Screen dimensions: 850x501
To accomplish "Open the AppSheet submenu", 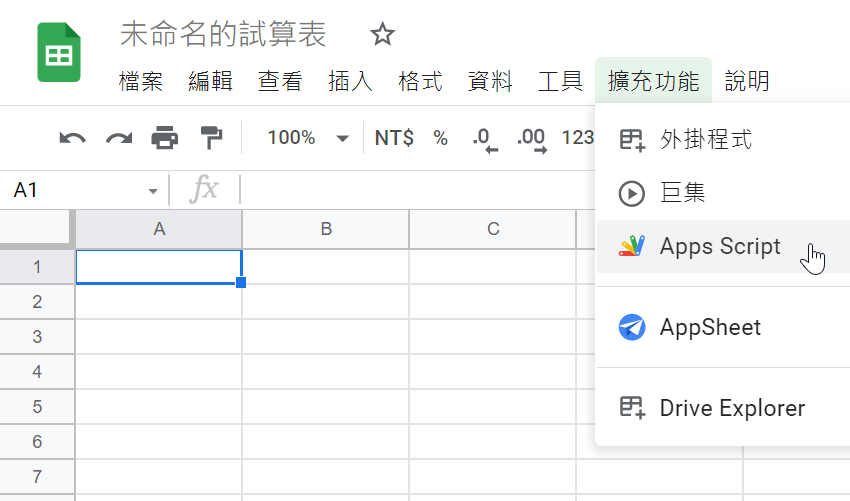I will (x=723, y=327).
